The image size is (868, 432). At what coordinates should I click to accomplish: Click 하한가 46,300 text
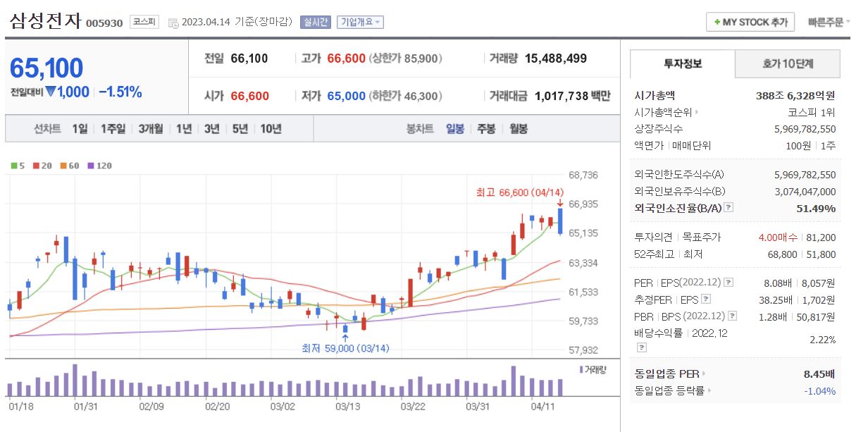coord(405,96)
